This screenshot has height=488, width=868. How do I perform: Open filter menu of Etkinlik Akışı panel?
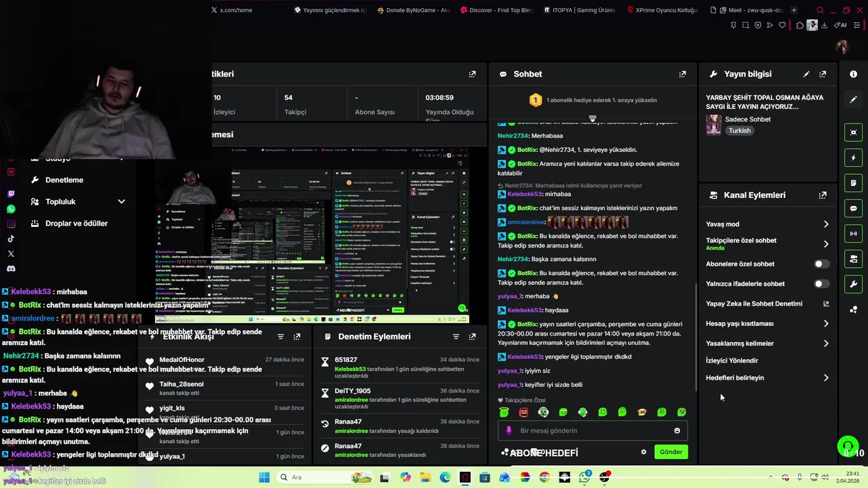click(281, 337)
